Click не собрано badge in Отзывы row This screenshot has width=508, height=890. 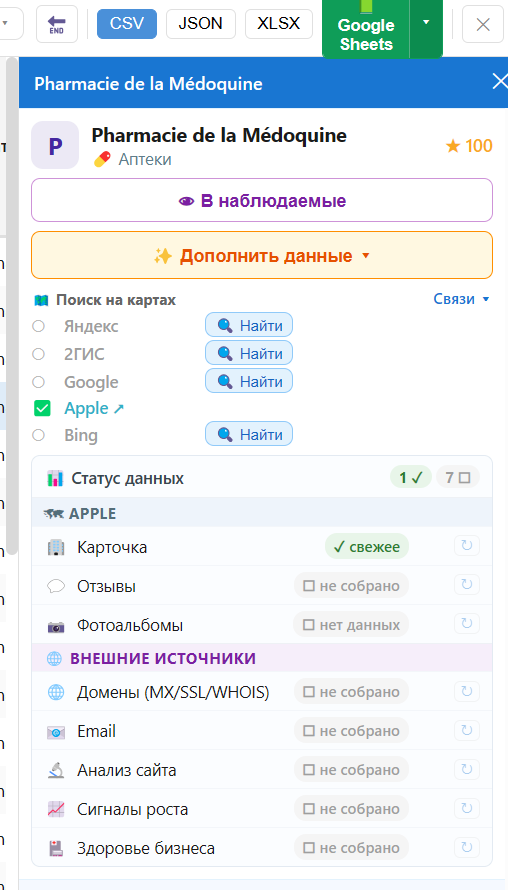point(351,586)
